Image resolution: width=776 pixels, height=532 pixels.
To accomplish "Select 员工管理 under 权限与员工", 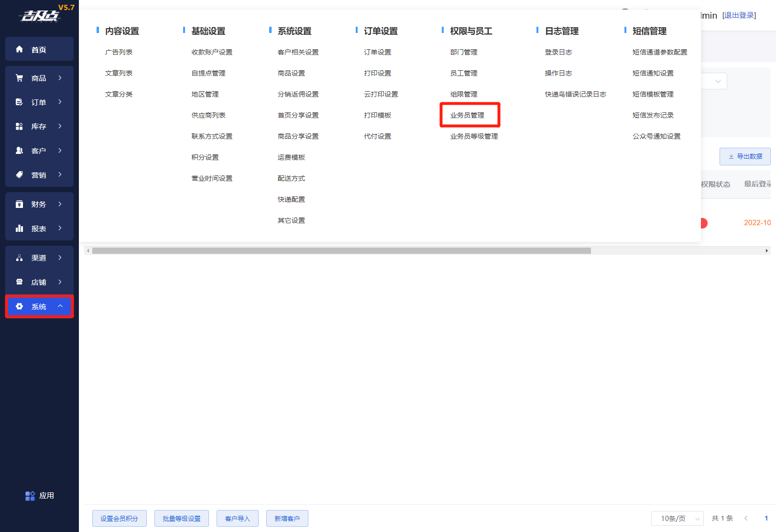I will (463, 73).
